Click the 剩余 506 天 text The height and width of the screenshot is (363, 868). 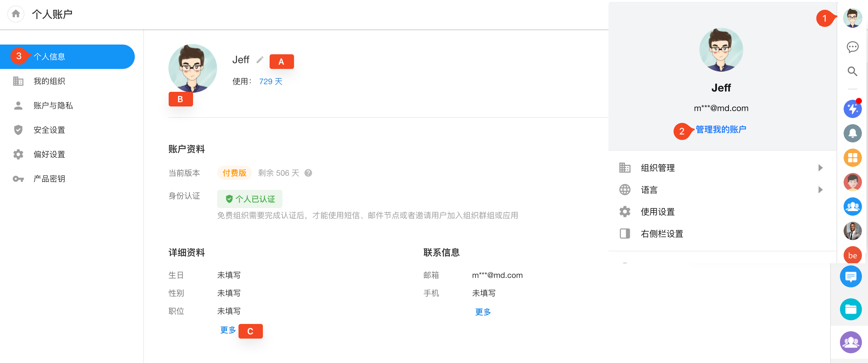[278, 173]
